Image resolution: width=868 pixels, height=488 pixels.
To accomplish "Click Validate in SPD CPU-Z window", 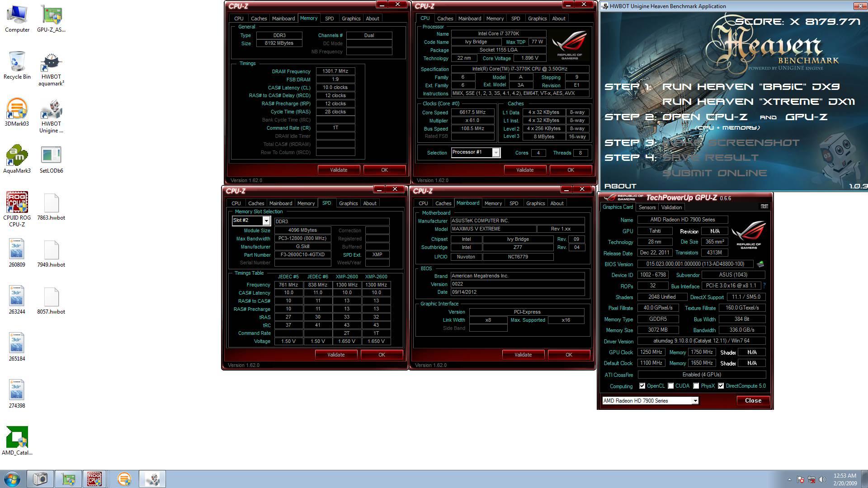I will coord(336,355).
